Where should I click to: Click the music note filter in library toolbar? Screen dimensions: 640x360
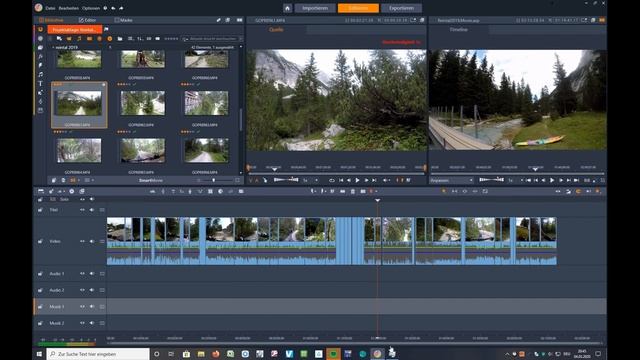click(x=79, y=39)
